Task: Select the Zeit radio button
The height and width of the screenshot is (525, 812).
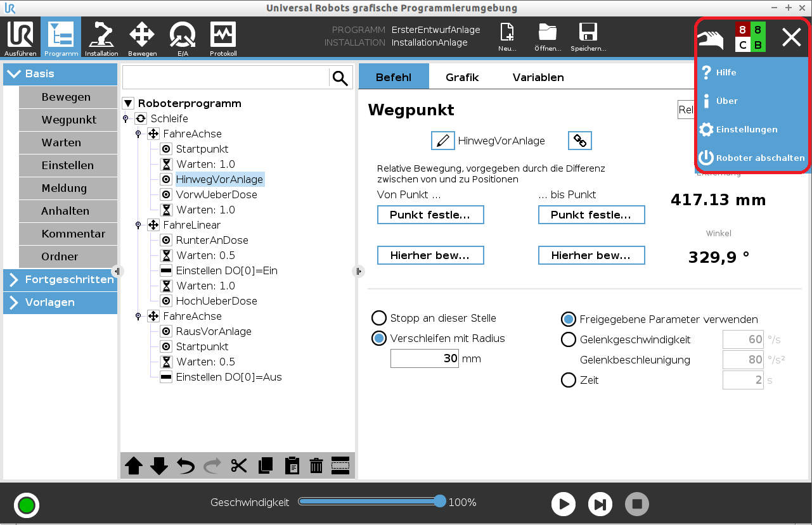Action: pyautogui.click(x=569, y=380)
